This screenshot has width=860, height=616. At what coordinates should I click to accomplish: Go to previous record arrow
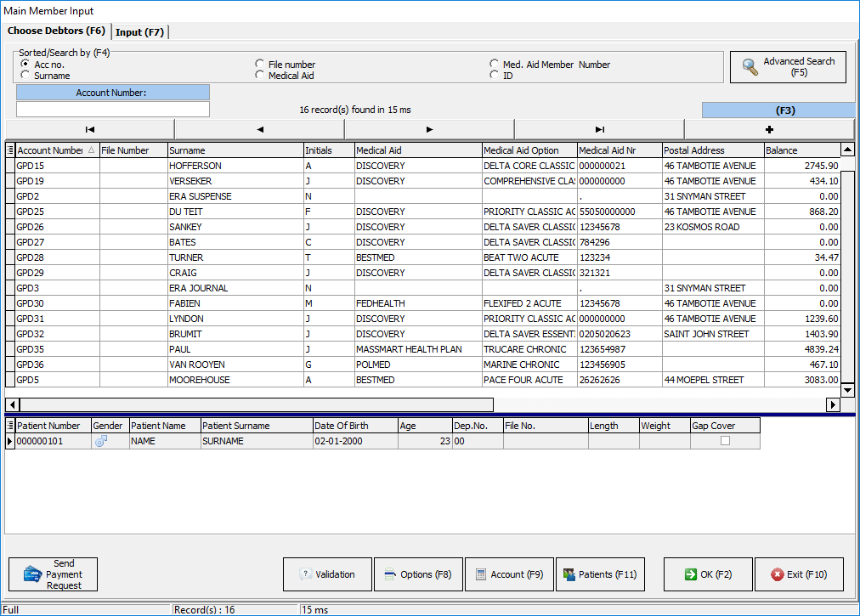(259, 129)
